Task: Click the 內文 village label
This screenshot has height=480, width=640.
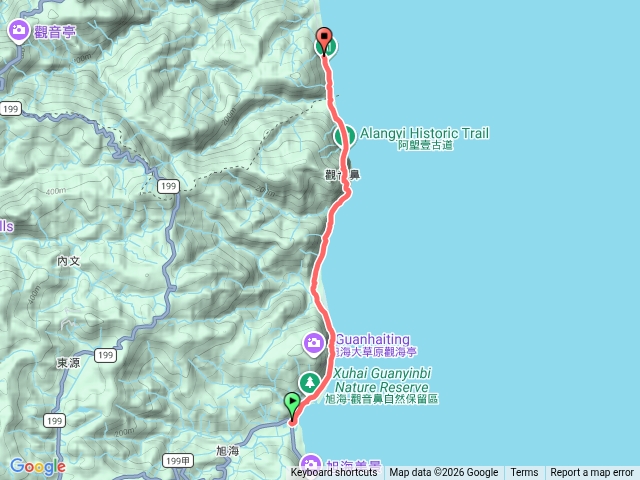Action: 69,261
